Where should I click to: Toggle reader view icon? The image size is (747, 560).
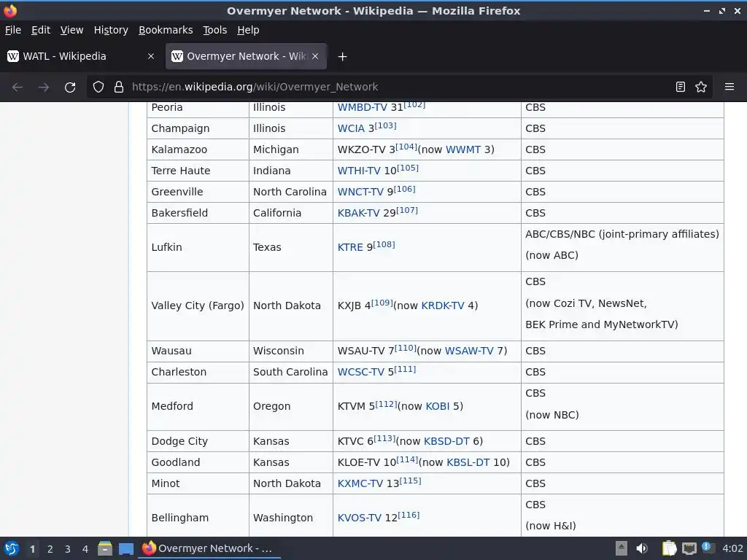681,87
